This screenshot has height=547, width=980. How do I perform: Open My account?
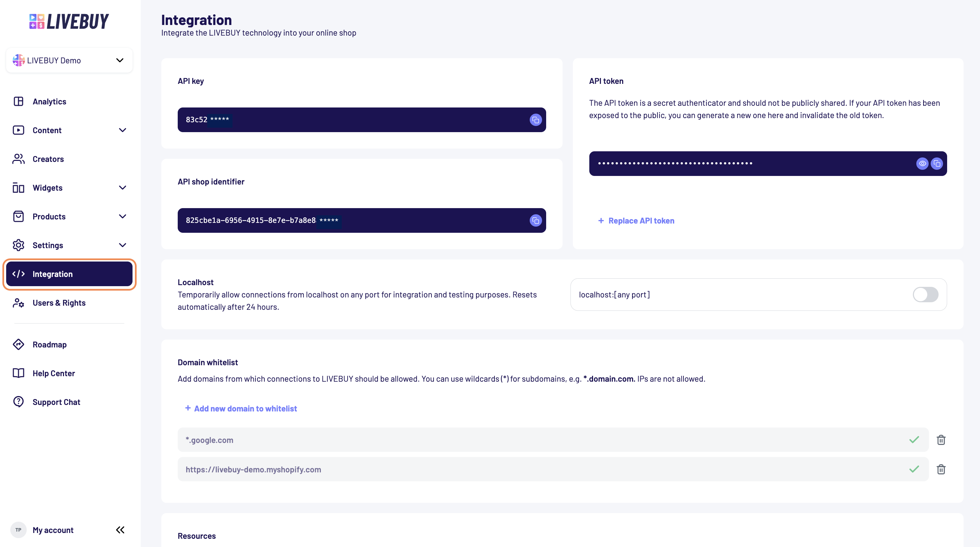[53, 530]
